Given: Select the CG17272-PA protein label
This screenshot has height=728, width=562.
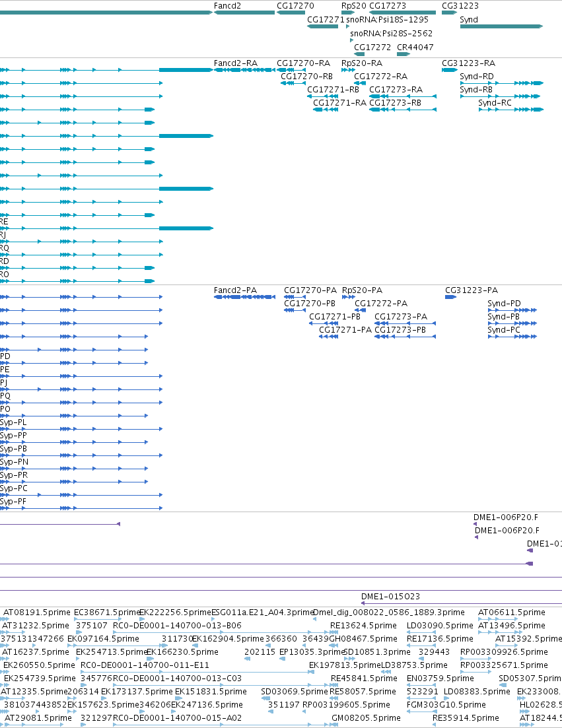Looking at the screenshot, I should (x=381, y=303).
